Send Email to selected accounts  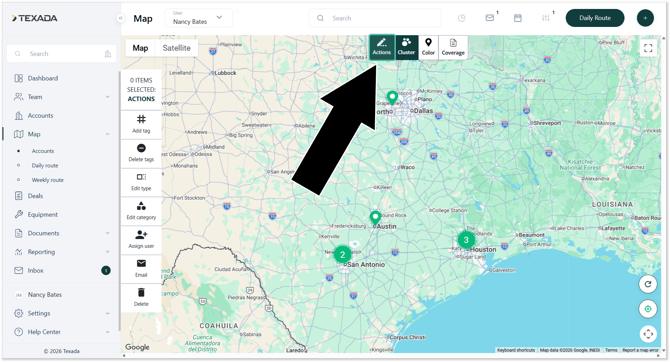point(141,268)
